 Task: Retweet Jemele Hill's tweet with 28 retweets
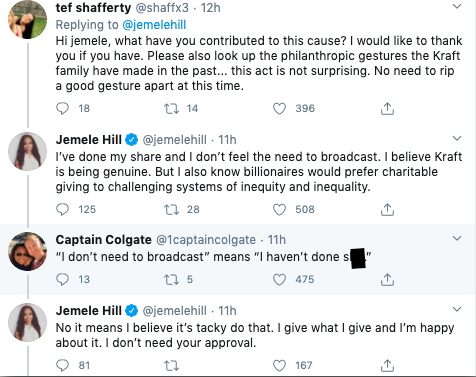[x=172, y=209]
